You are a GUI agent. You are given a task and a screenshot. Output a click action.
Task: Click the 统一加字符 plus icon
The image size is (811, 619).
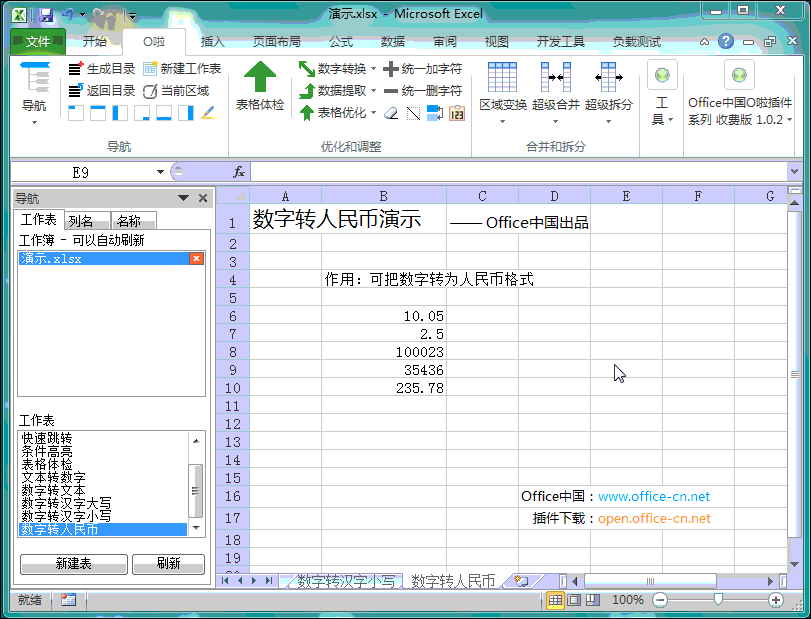pyautogui.click(x=391, y=69)
